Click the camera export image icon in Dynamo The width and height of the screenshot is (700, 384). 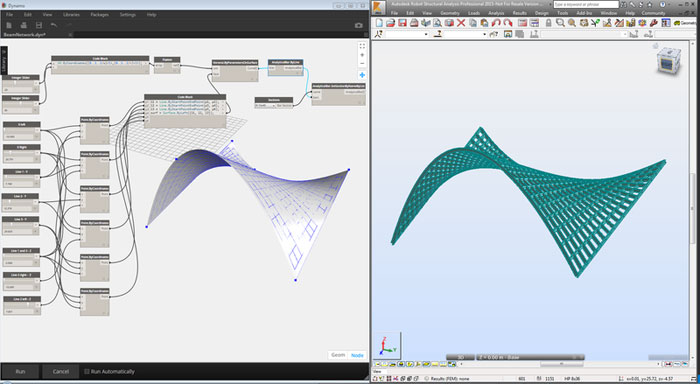coord(358,25)
